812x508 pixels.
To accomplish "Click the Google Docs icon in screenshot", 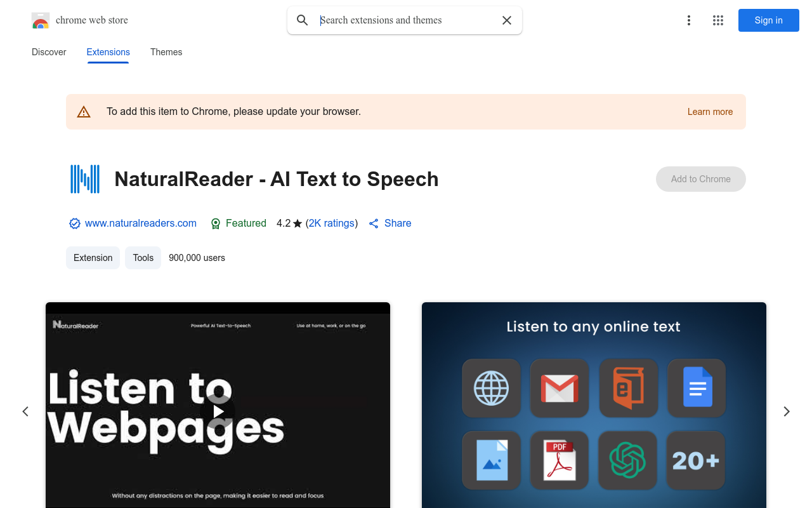I will tap(697, 388).
